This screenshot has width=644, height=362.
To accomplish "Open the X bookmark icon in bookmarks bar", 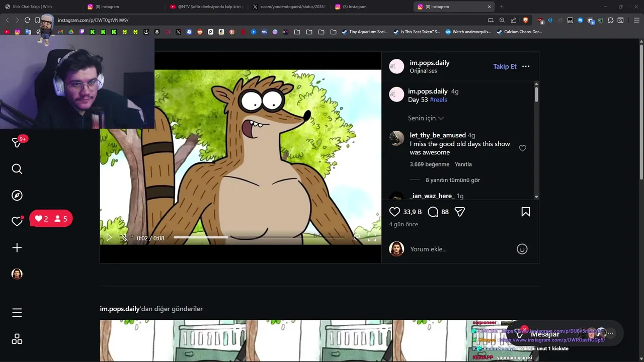I will [x=178, y=32].
